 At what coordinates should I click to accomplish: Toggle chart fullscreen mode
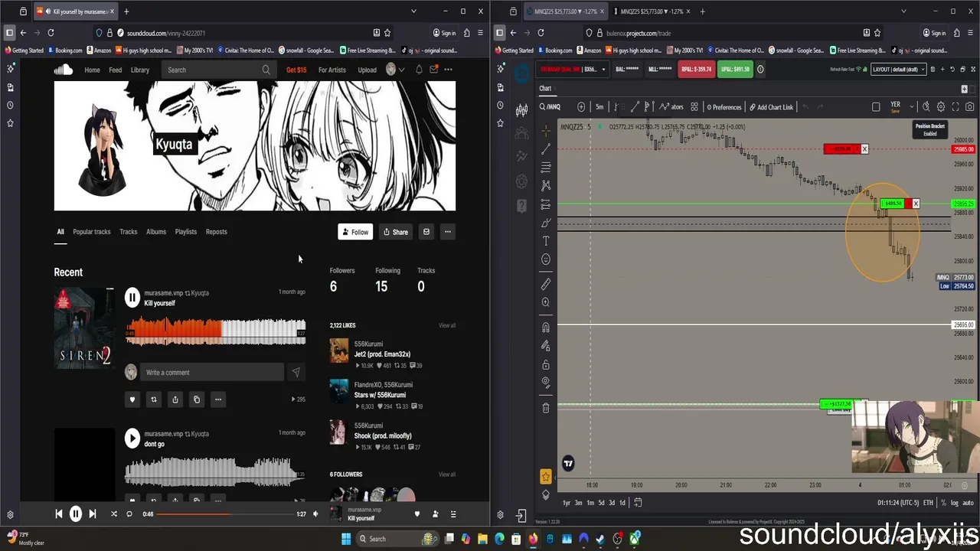pyautogui.click(x=955, y=107)
